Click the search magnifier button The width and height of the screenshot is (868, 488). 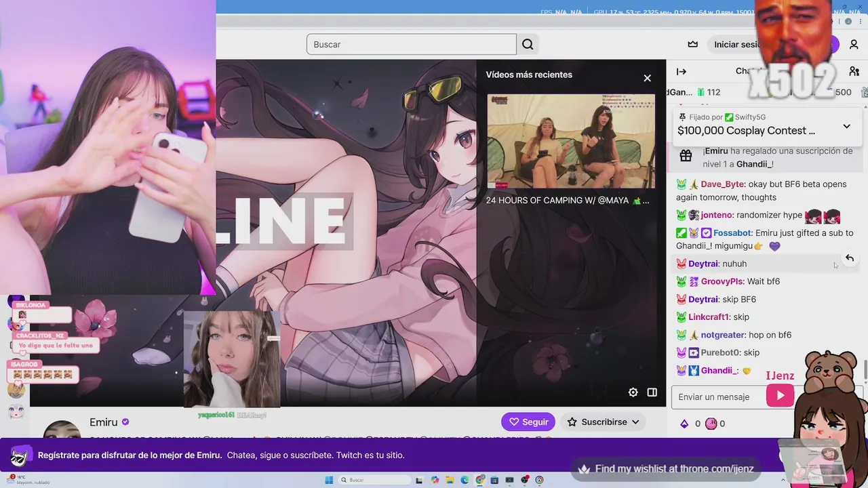pyautogui.click(x=528, y=44)
